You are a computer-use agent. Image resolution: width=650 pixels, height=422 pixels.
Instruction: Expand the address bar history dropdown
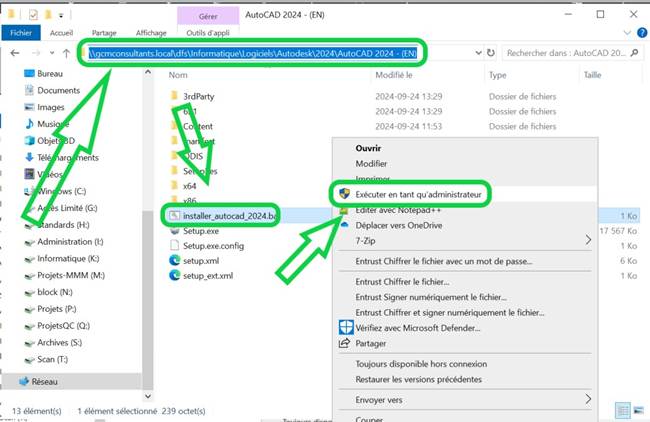[x=478, y=53]
